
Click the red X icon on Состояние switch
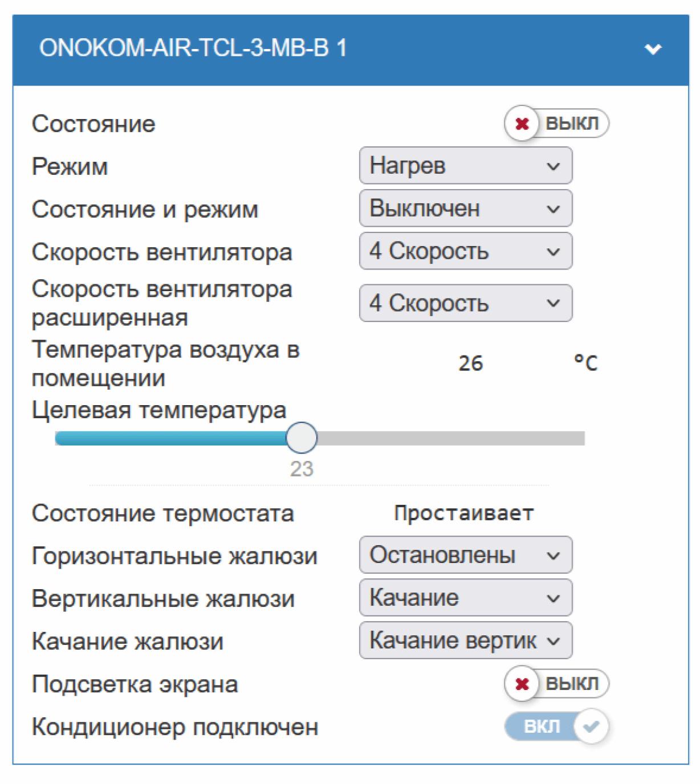click(x=522, y=124)
